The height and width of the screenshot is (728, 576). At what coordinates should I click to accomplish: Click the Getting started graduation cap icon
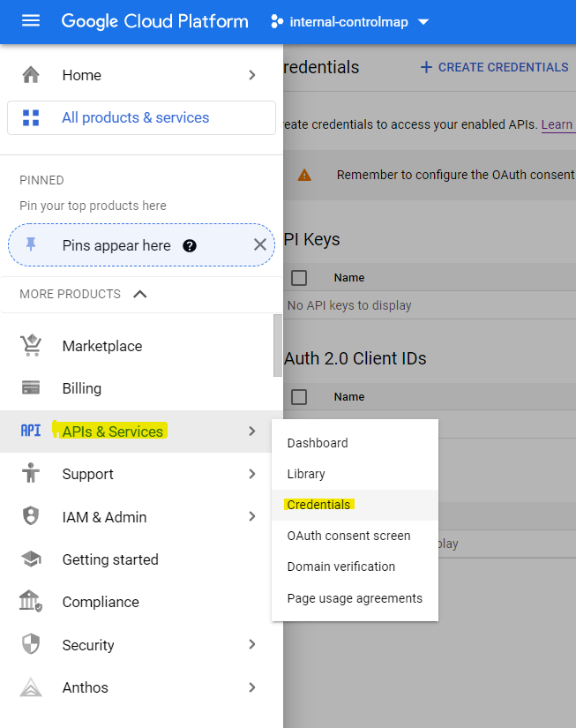point(31,559)
